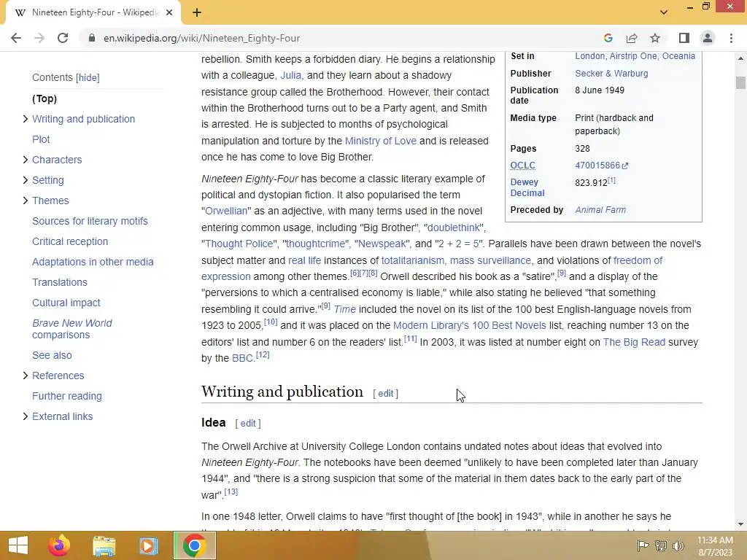Share this page using share icon
This screenshot has height=560, width=747.
[x=632, y=38]
